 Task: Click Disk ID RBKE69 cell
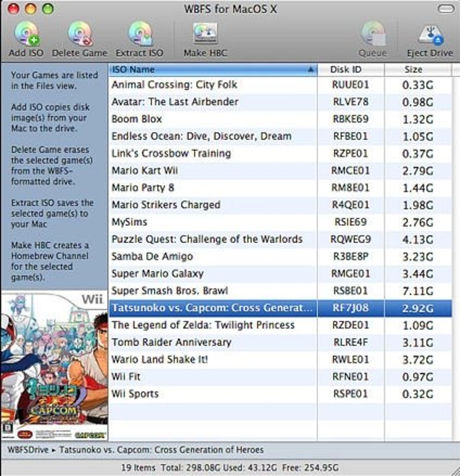[x=351, y=119]
